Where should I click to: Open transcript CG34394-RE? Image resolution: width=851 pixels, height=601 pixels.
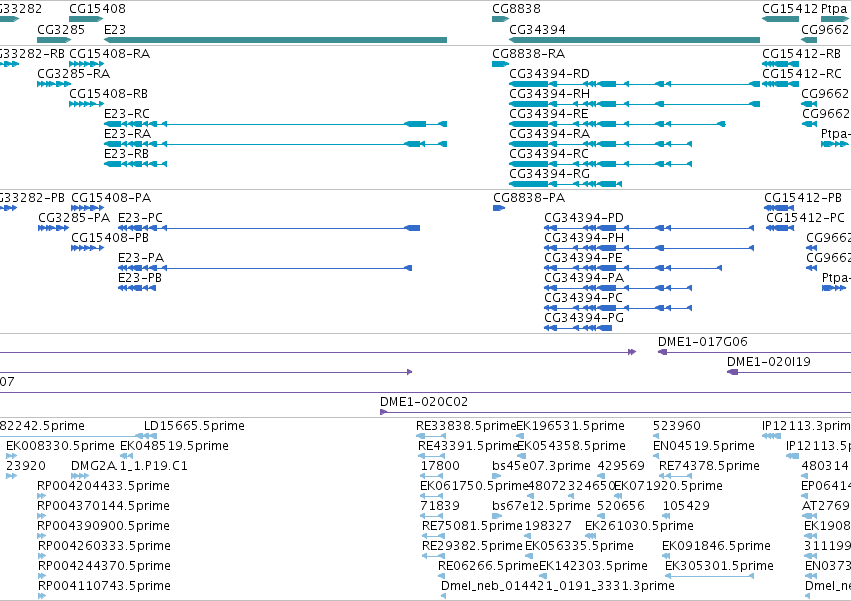pos(549,114)
